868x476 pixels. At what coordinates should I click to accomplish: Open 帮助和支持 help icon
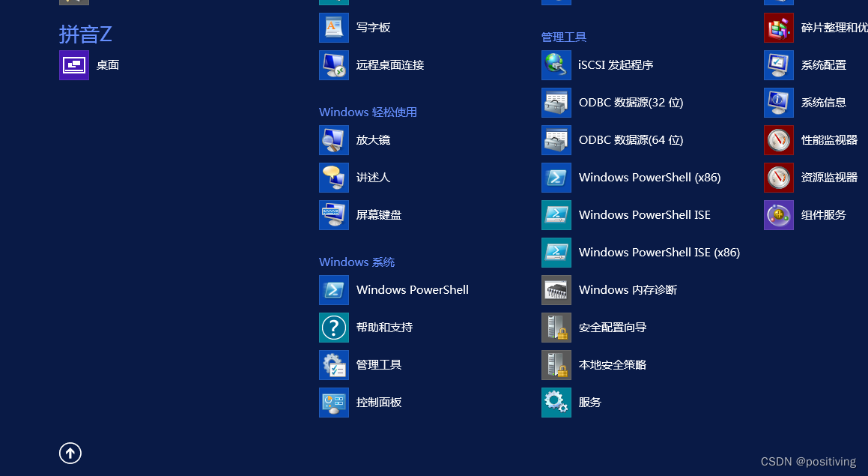334,328
